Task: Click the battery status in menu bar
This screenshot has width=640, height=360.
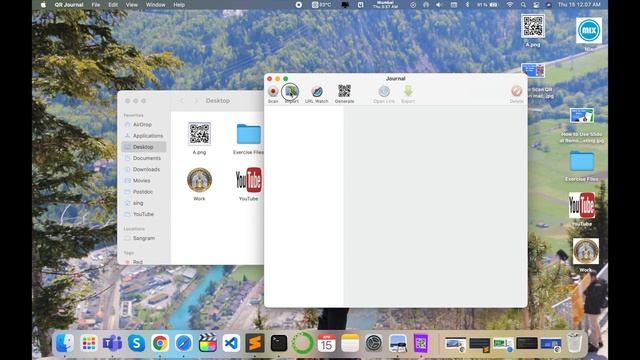Action: 487,5
